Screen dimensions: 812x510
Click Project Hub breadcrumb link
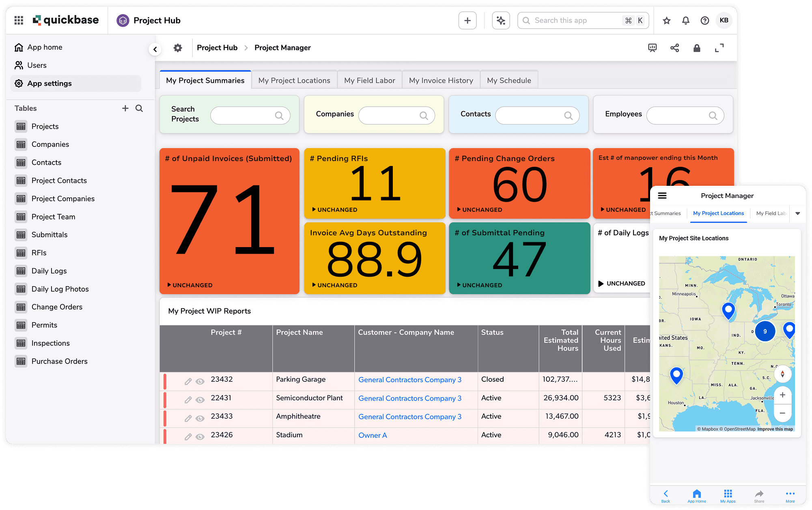(x=217, y=48)
